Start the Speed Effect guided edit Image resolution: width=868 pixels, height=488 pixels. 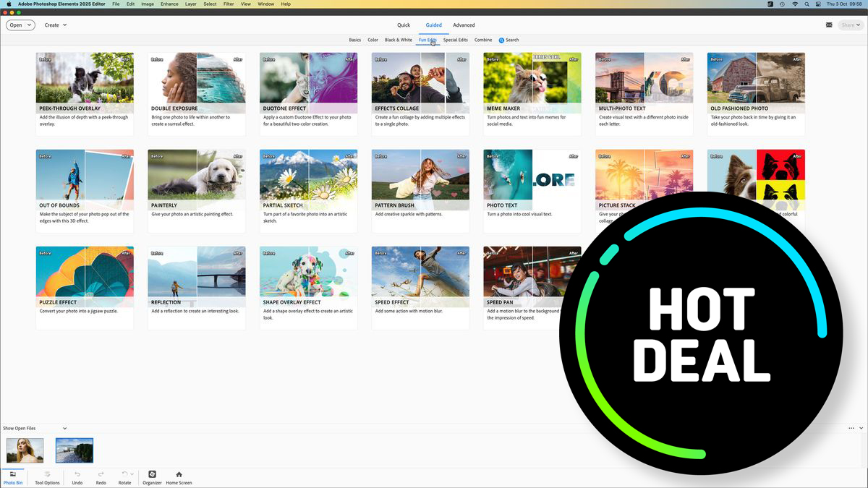tap(420, 288)
